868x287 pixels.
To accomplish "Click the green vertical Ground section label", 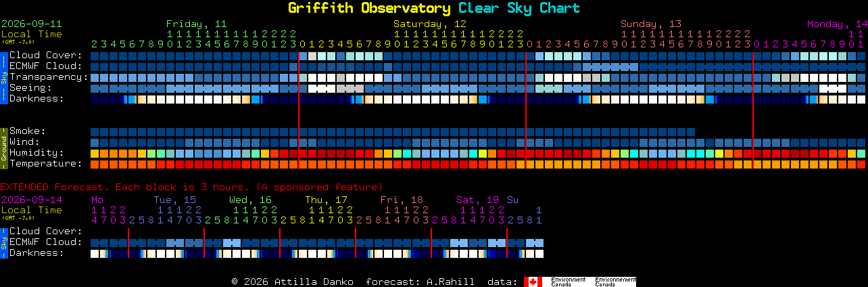I will pyautogui.click(x=3, y=147).
